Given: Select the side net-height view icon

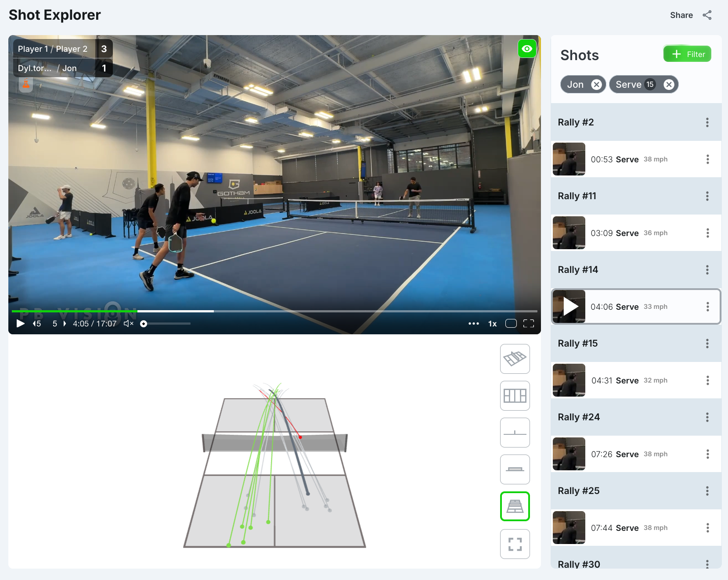Looking at the screenshot, I should pyautogui.click(x=515, y=433).
